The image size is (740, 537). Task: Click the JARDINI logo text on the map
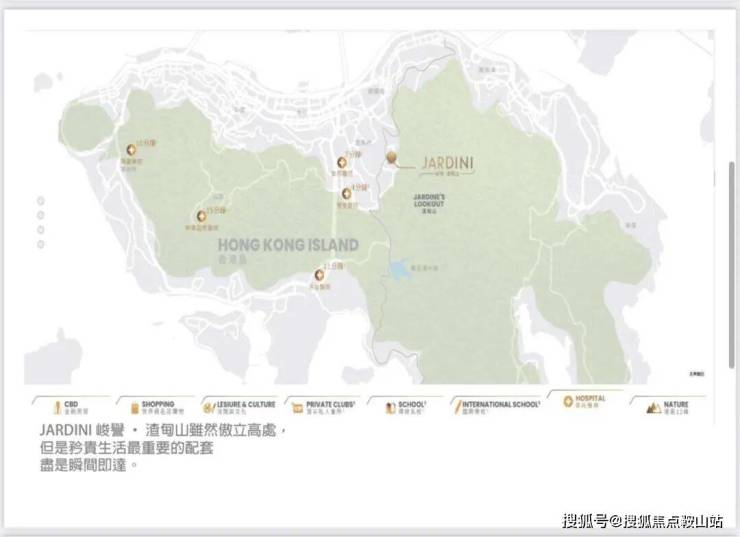tap(447, 163)
